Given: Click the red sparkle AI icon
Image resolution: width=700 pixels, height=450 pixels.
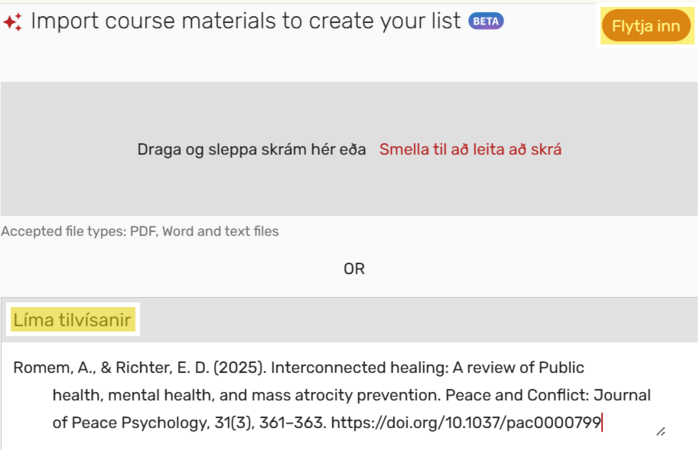Looking at the screenshot, I should 13,23.
